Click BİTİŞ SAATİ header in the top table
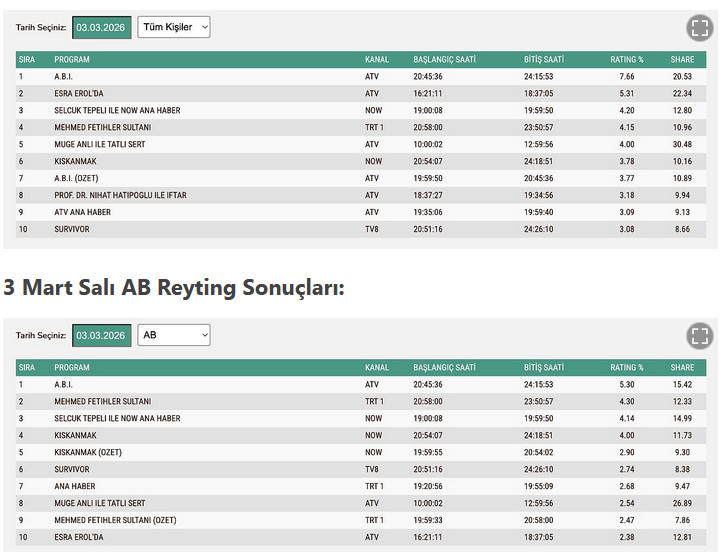 pyautogui.click(x=544, y=60)
